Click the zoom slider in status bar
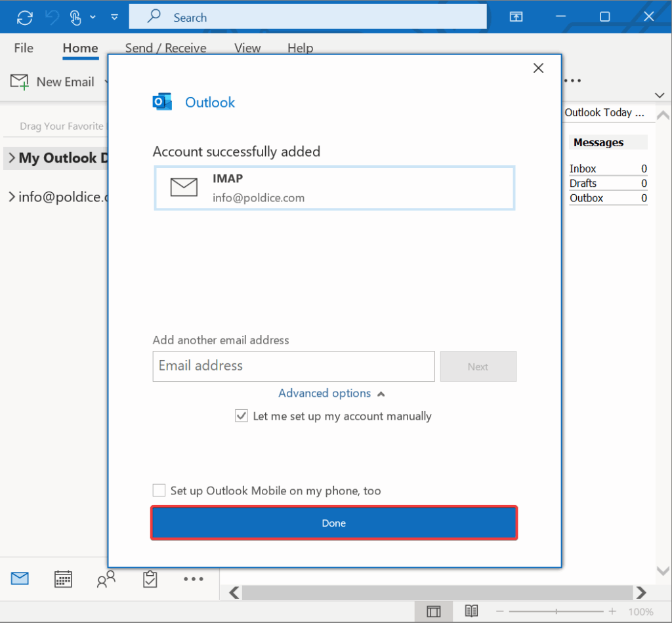The height and width of the screenshot is (623, 672). [558, 611]
